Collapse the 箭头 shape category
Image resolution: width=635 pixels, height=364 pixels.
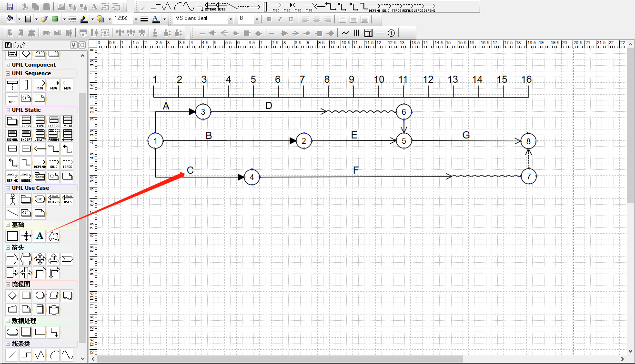point(8,247)
